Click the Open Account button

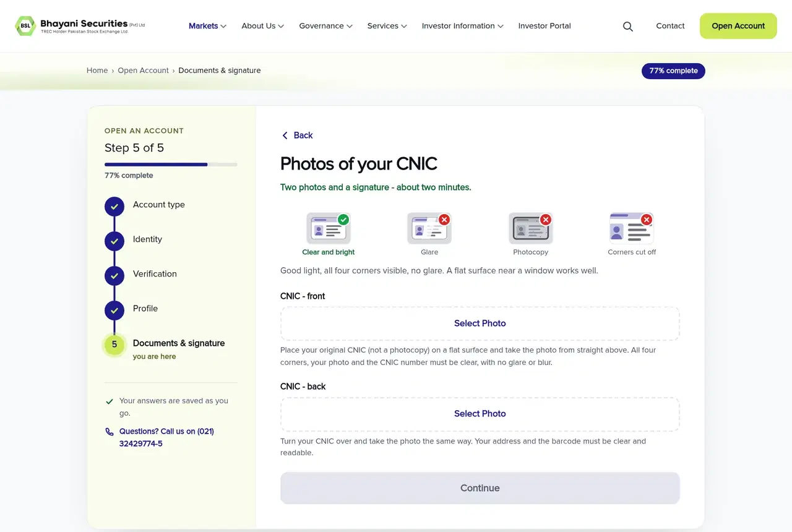[738, 26]
